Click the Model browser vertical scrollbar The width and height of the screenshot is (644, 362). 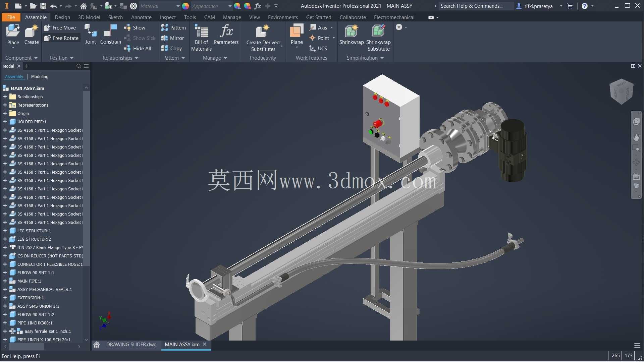[86, 178]
